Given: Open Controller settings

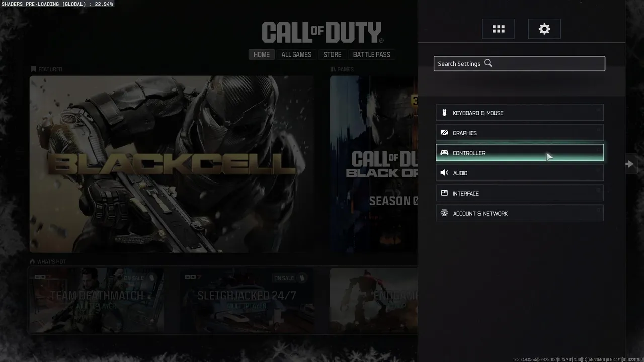Looking at the screenshot, I should [520, 153].
